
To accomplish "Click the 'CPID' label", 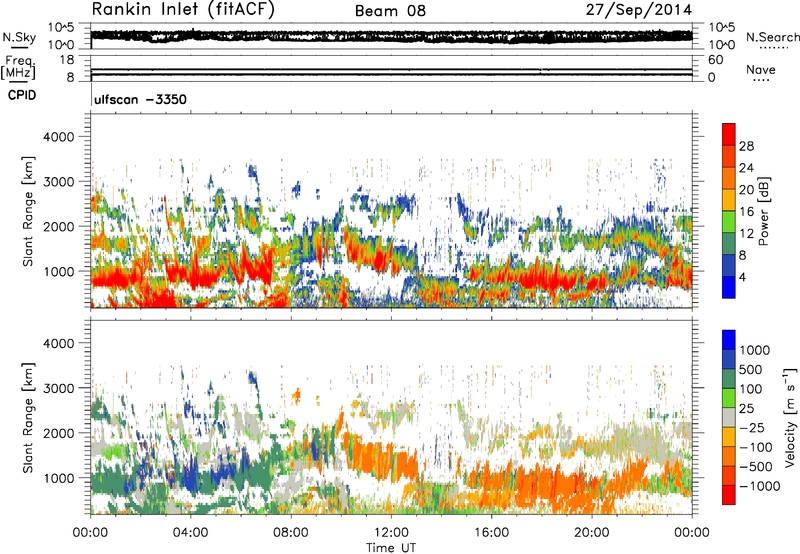I will coord(22,95).
